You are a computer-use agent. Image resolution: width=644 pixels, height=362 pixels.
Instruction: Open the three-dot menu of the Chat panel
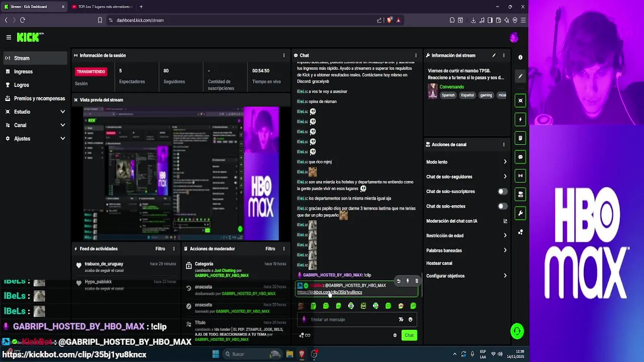pyautogui.click(x=416, y=55)
